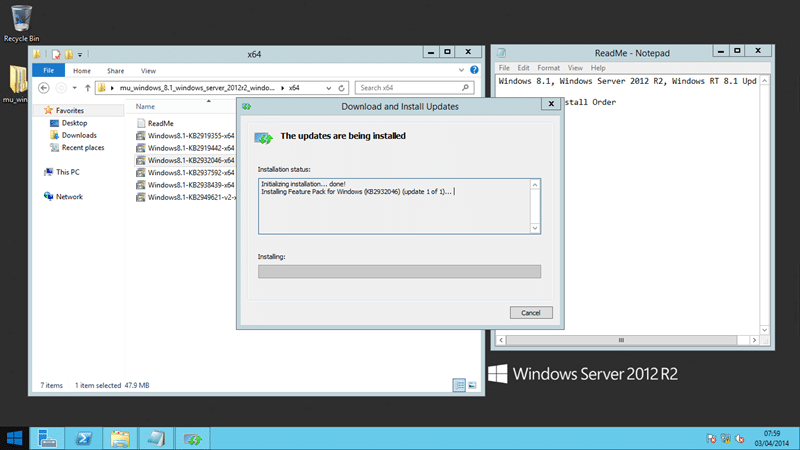Open the address bar history dropdown
Image resolution: width=800 pixels, height=450 pixels.
tap(329, 88)
